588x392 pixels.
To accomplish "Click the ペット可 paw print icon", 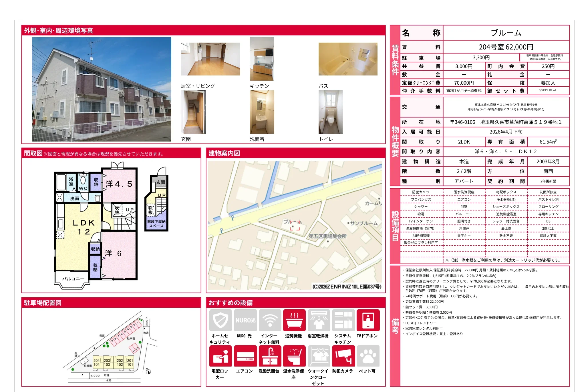I will [368, 356].
